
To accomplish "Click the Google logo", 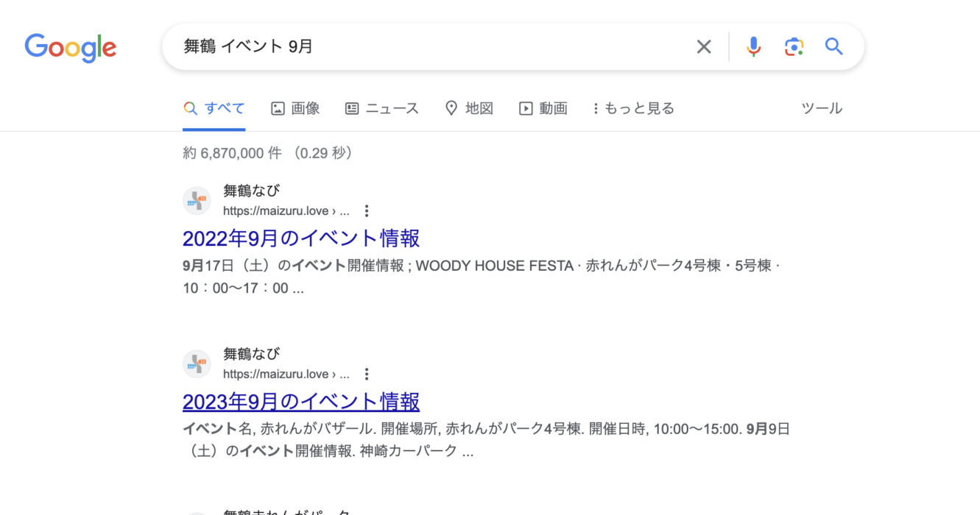I will point(71,47).
